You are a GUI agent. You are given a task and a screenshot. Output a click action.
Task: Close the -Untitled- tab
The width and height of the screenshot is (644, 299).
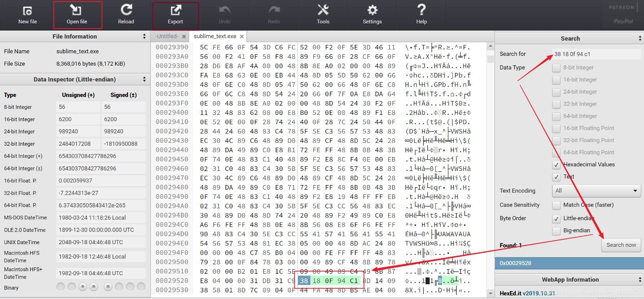184,36
